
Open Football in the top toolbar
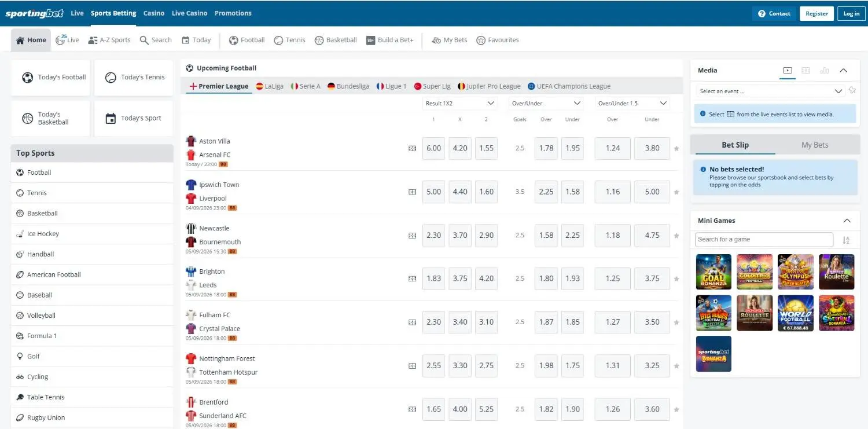tap(247, 40)
